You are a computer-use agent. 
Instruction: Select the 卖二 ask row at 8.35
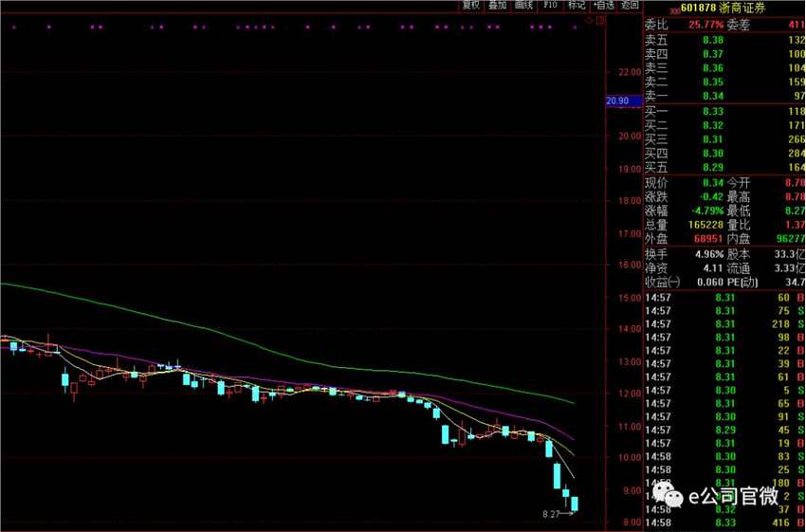coord(724,82)
